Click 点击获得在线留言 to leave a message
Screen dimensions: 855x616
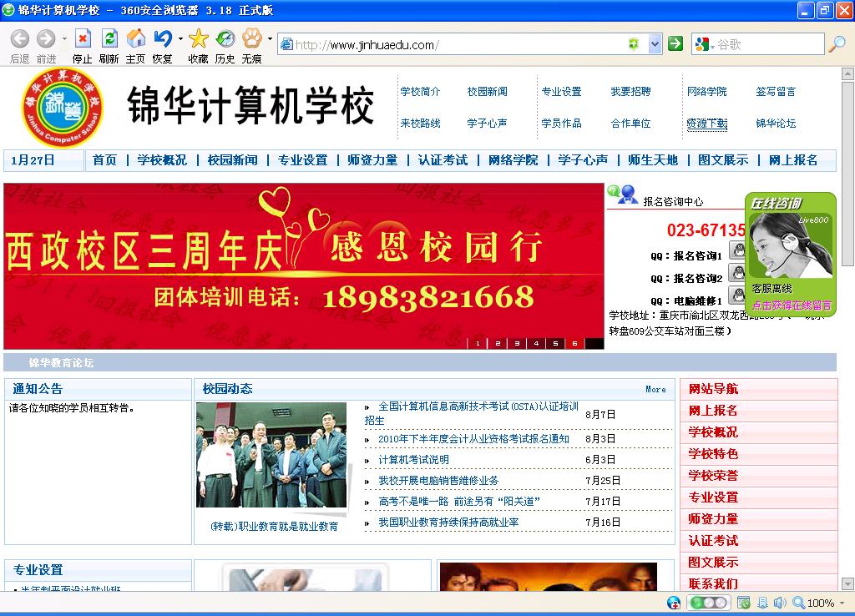(x=792, y=305)
